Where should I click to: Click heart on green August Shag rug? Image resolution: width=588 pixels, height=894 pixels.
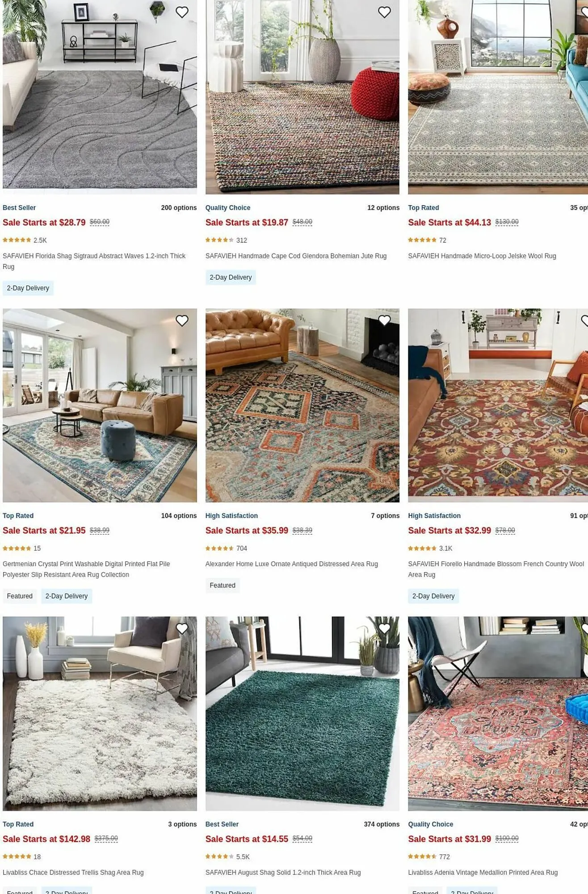[x=384, y=628]
